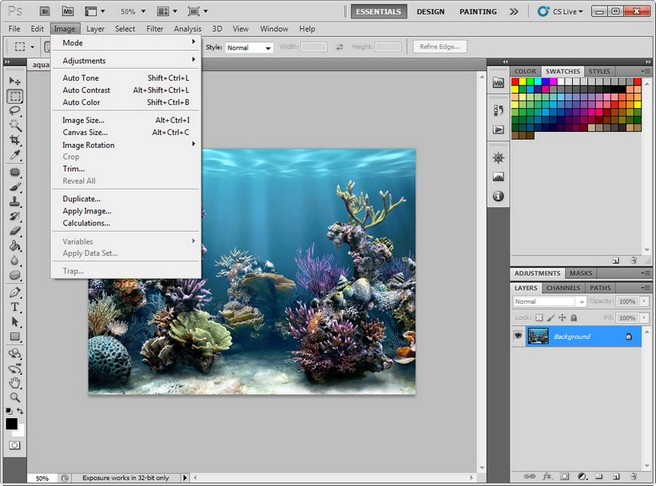Select the Hand tool
Viewport: 656px width, 486px height.
pos(15,382)
